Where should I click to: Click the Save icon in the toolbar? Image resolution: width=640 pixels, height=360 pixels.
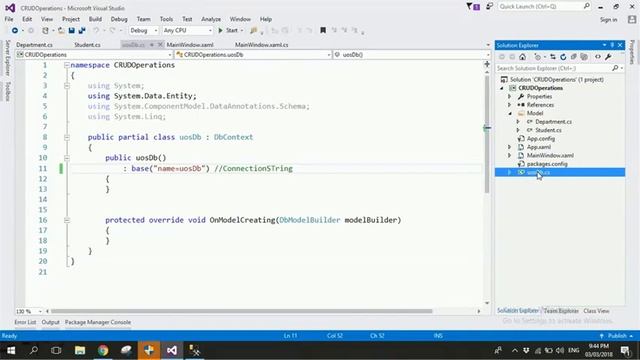[71, 31]
